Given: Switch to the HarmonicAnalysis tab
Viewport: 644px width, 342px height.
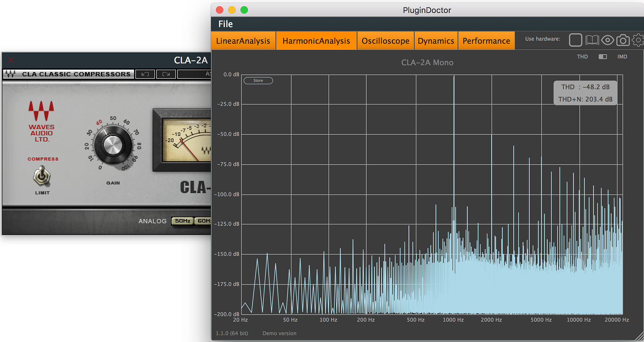Looking at the screenshot, I should click(316, 41).
